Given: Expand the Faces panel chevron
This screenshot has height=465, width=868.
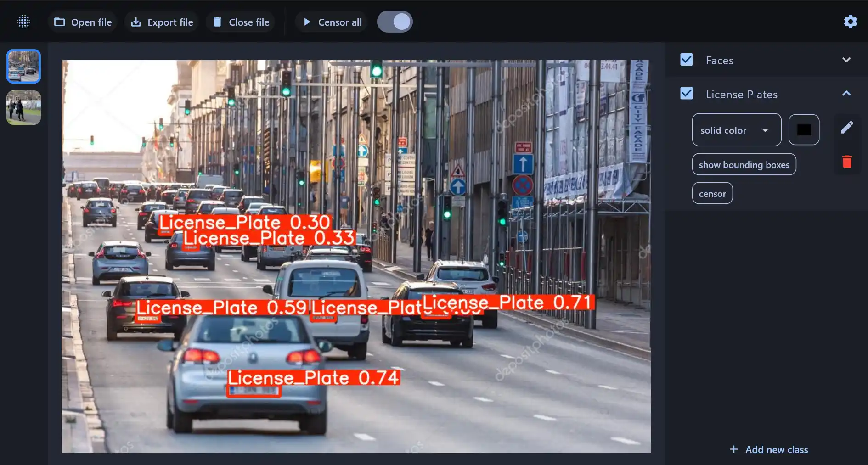Looking at the screenshot, I should 846,60.
